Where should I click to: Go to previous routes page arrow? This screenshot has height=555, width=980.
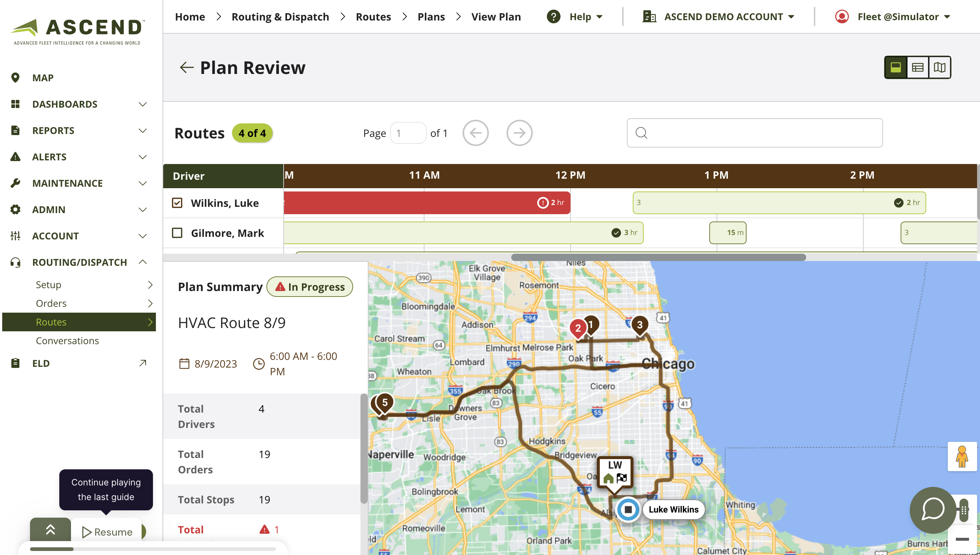click(475, 133)
